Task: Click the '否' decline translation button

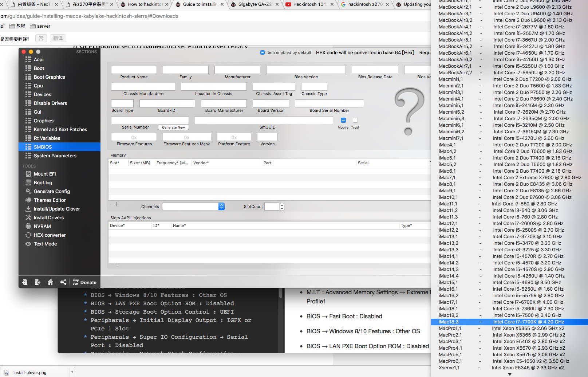Action: coord(41,38)
